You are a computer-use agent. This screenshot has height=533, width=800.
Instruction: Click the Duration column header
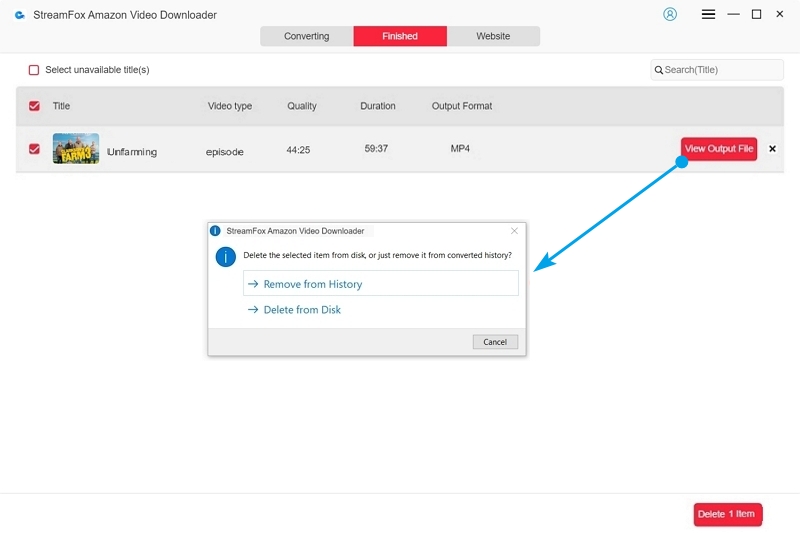[x=378, y=106]
